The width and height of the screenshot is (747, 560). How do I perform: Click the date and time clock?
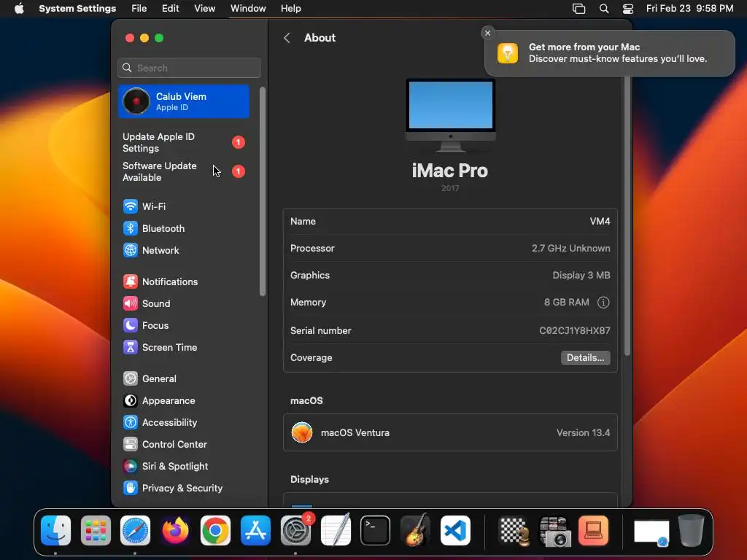[x=689, y=9]
